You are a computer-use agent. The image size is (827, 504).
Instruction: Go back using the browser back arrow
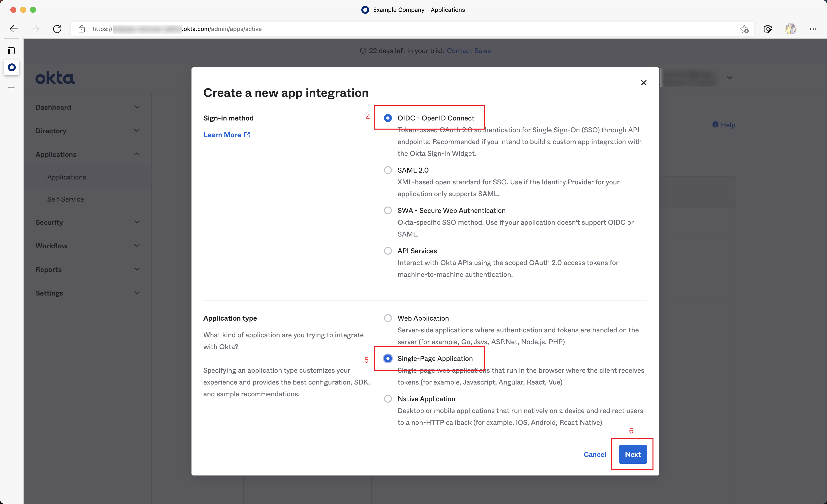(14, 29)
